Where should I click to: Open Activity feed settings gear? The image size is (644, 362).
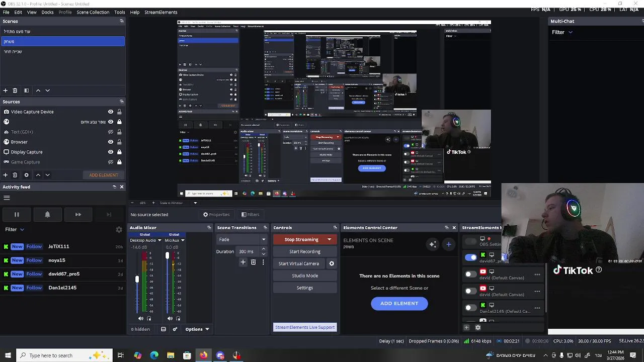119,230
